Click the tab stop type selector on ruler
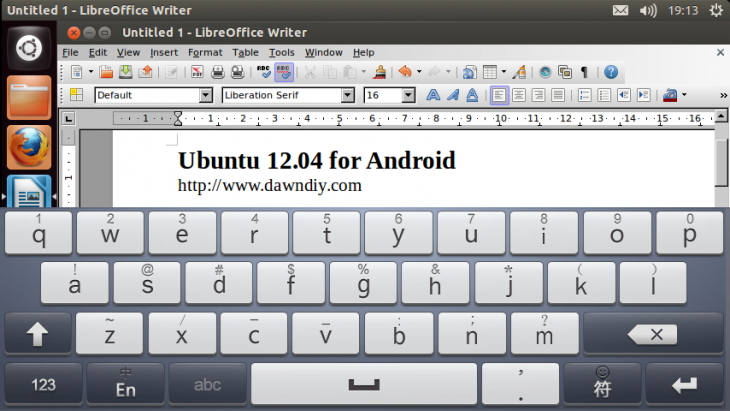 [68, 119]
